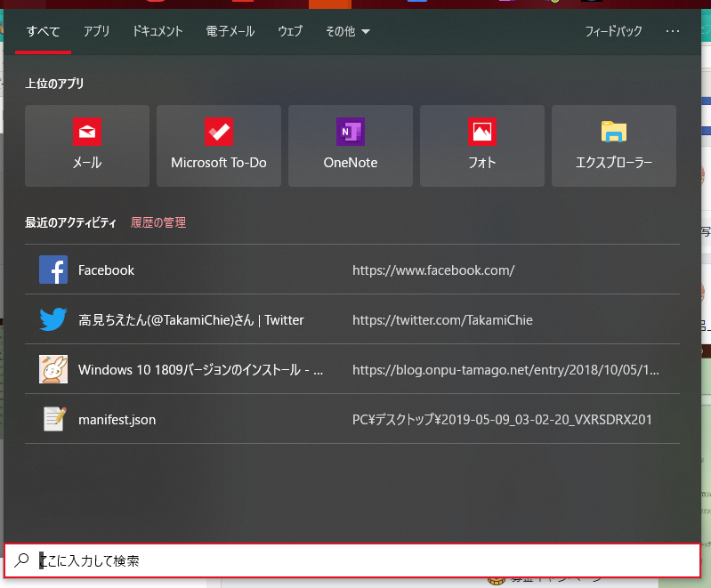Focus the ここに入力して検索 search field
The image size is (711, 588).
(x=351, y=560)
